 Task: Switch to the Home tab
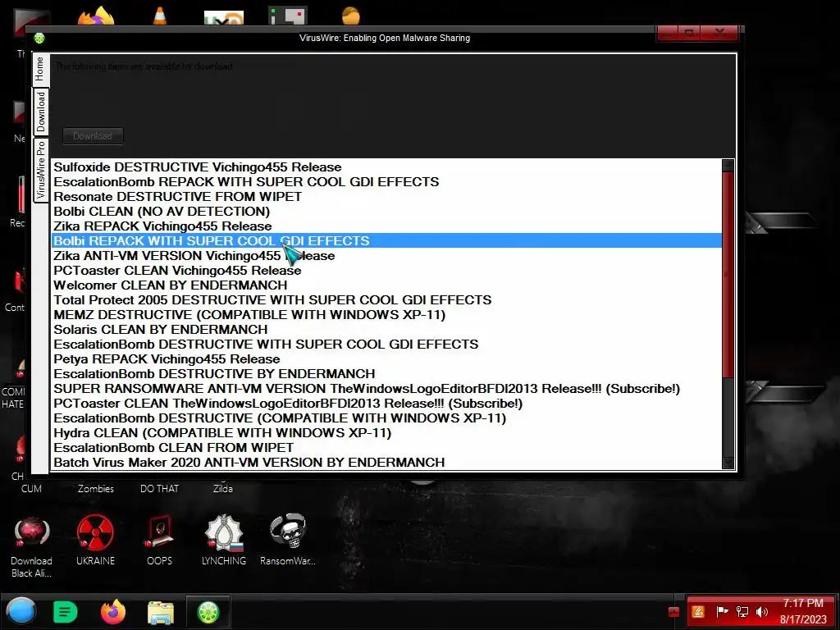click(x=41, y=69)
